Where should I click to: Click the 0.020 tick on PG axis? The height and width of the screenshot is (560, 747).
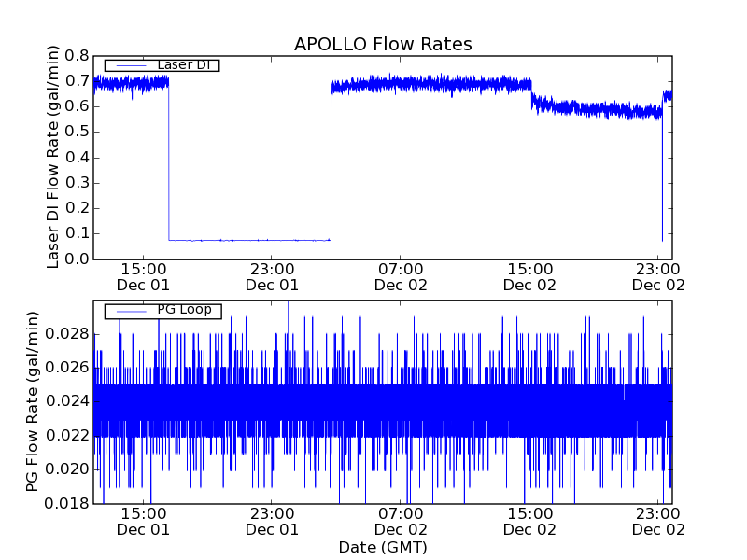click(67, 469)
